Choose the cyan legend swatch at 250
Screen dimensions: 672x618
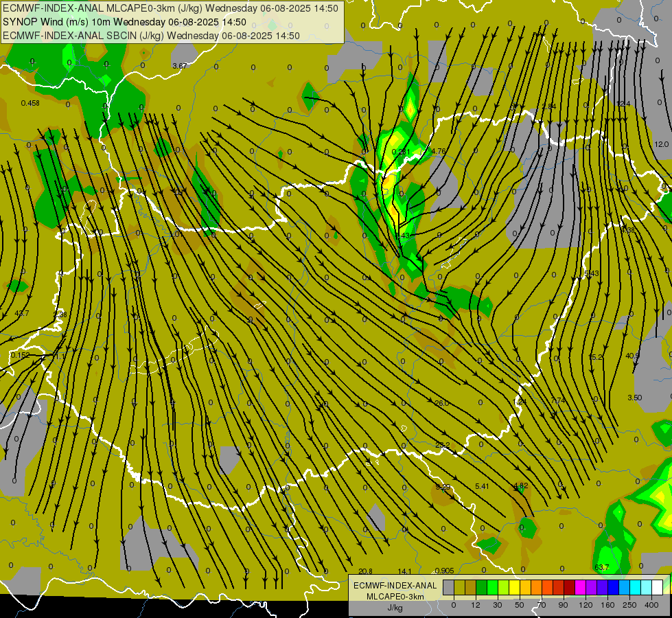(x=636, y=587)
